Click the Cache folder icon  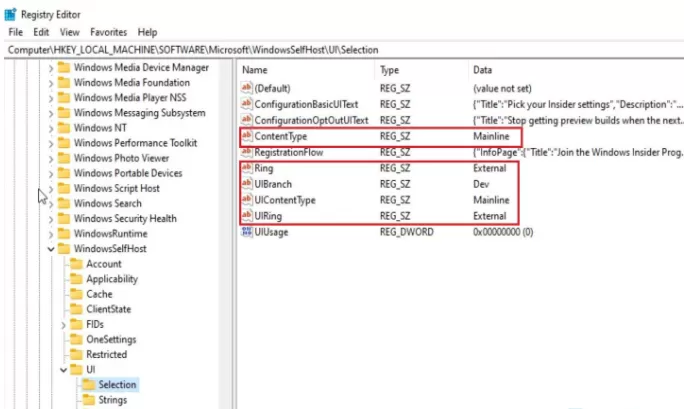click(76, 294)
